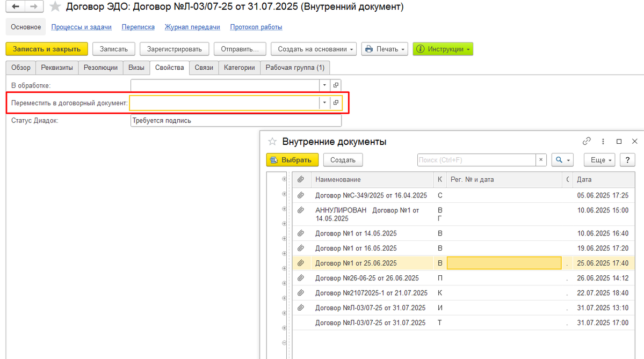Open the Еще dropdown menu
Image resolution: width=644 pixels, height=359 pixels.
coord(599,160)
